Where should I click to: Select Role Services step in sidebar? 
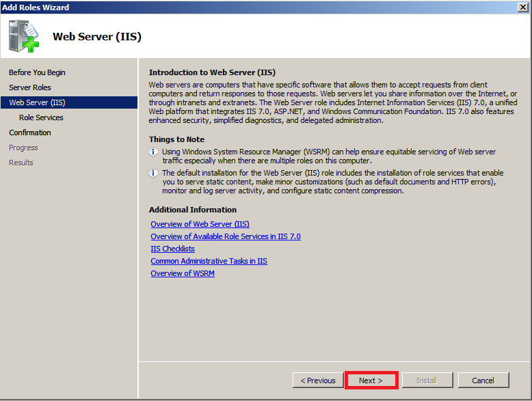pyautogui.click(x=41, y=117)
